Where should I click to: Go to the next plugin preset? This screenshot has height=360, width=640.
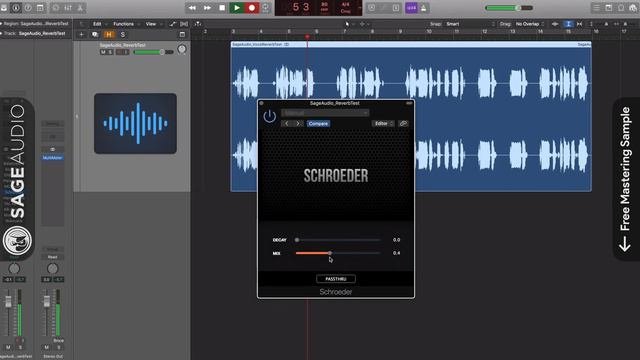(x=298, y=123)
